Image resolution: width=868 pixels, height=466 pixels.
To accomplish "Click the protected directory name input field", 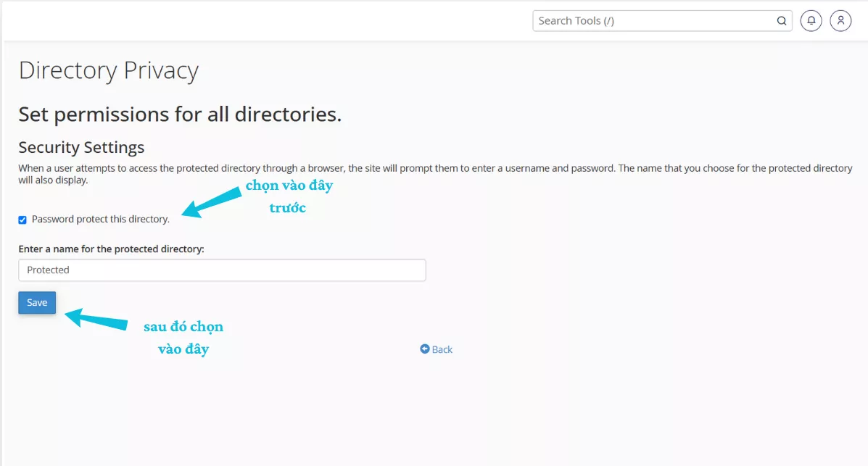I will click(222, 270).
